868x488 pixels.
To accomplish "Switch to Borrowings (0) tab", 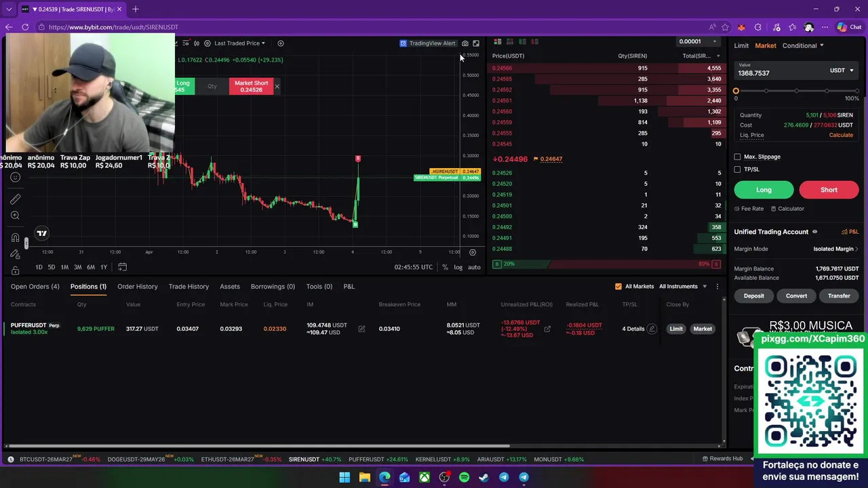I will [x=273, y=287].
